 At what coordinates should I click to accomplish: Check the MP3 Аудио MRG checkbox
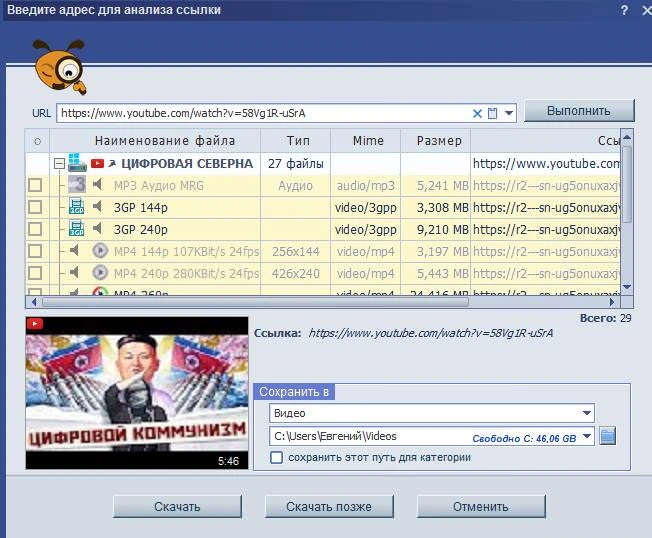[x=35, y=185]
